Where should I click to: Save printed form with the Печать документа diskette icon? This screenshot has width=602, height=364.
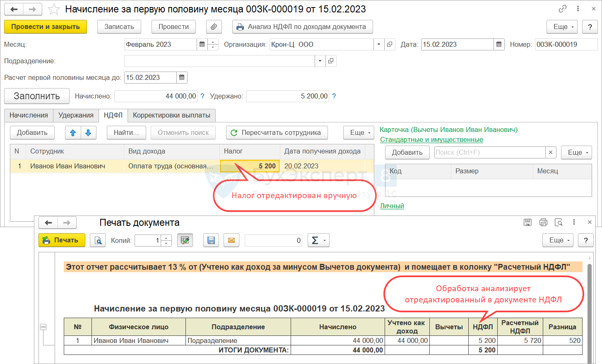(x=528, y=223)
